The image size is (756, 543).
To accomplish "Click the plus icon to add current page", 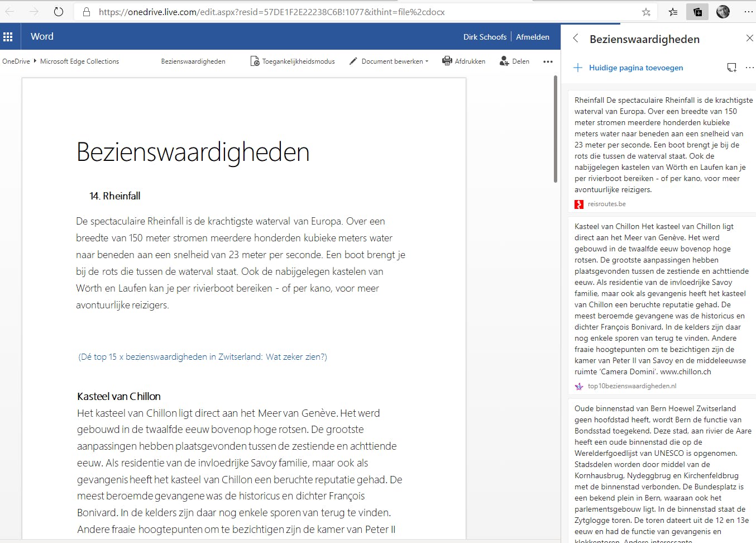I will point(578,68).
